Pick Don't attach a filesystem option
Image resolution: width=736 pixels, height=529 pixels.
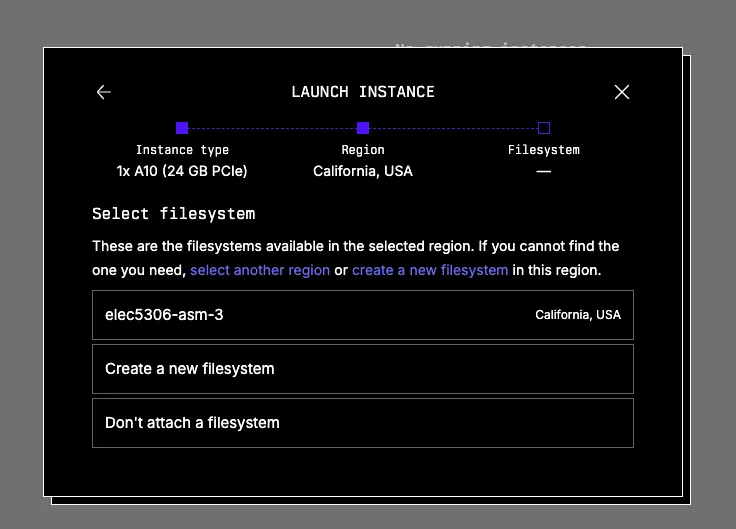362,423
